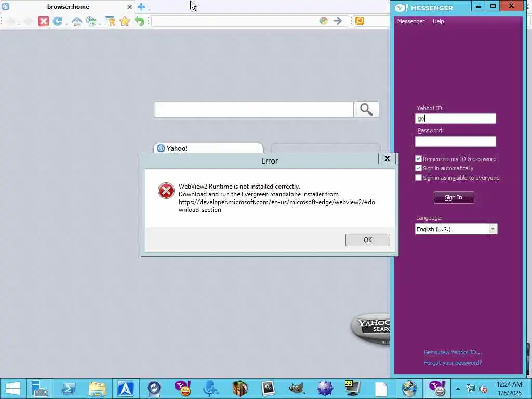Click the go arrow beside the address bar
The image size is (532, 399).
(337, 21)
